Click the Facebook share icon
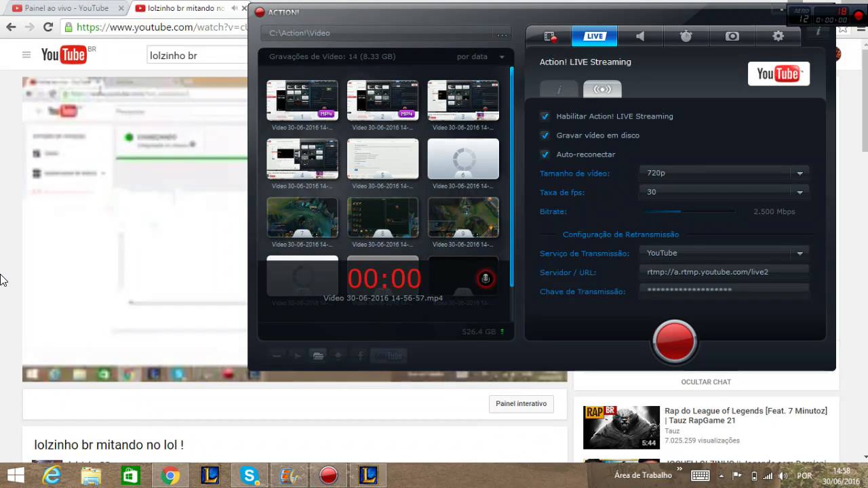Image resolution: width=868 pixels, height=488 pixels. click(x=360, y=355)
